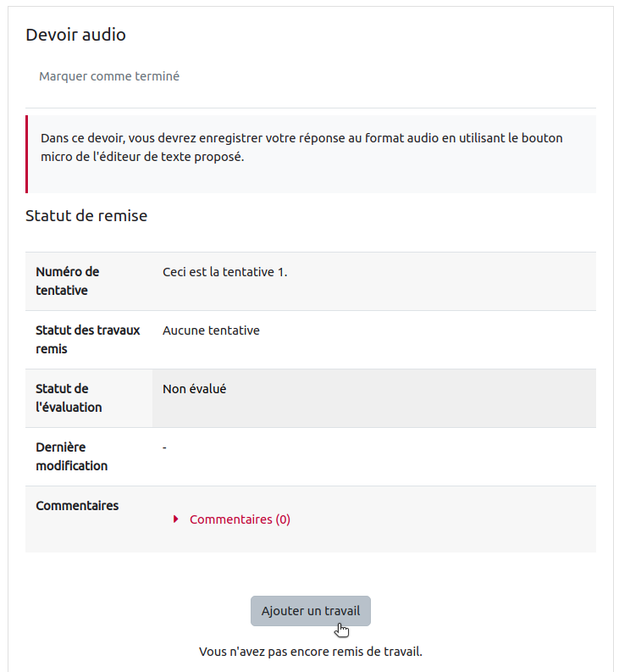
Task: Select the "Dernière modification" row label
Action: pyautogui.click(x=71, y=456)
